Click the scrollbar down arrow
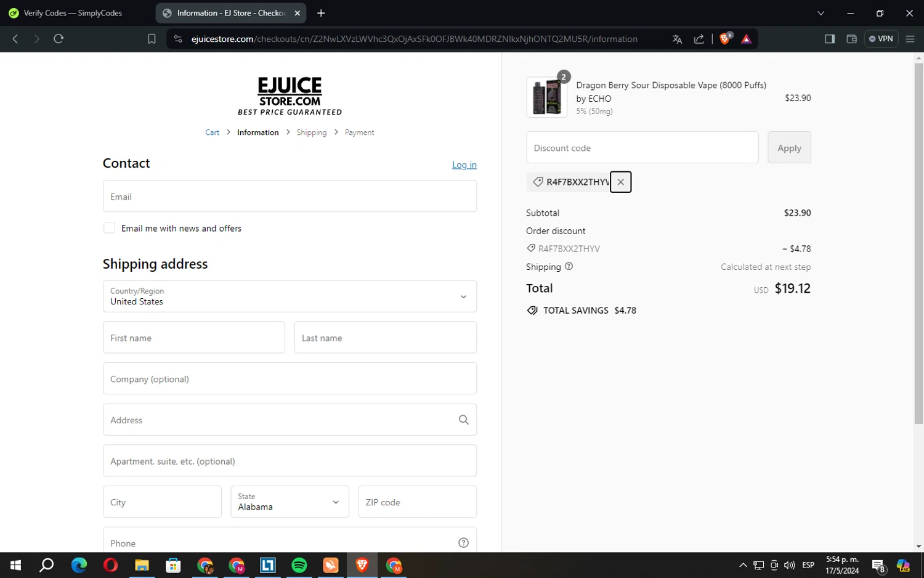Viewport: 924px width, 578px height. pyautogui.click(x=918, y=547)
